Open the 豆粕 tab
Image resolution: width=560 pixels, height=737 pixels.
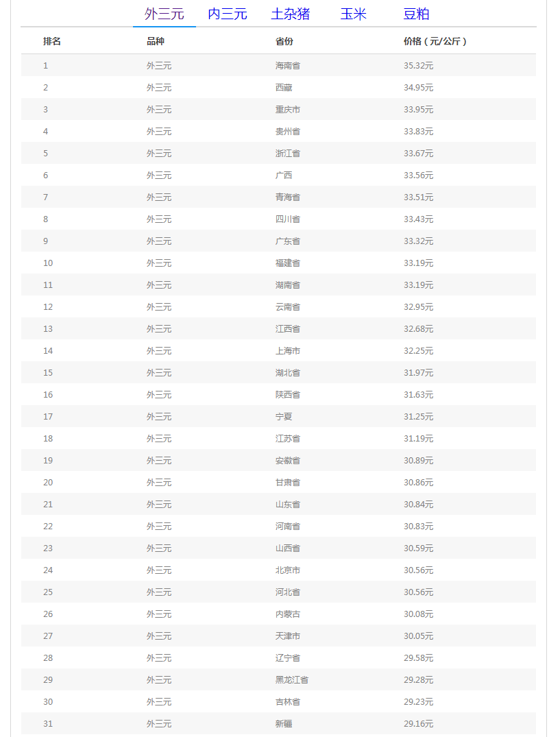(417, 14)
